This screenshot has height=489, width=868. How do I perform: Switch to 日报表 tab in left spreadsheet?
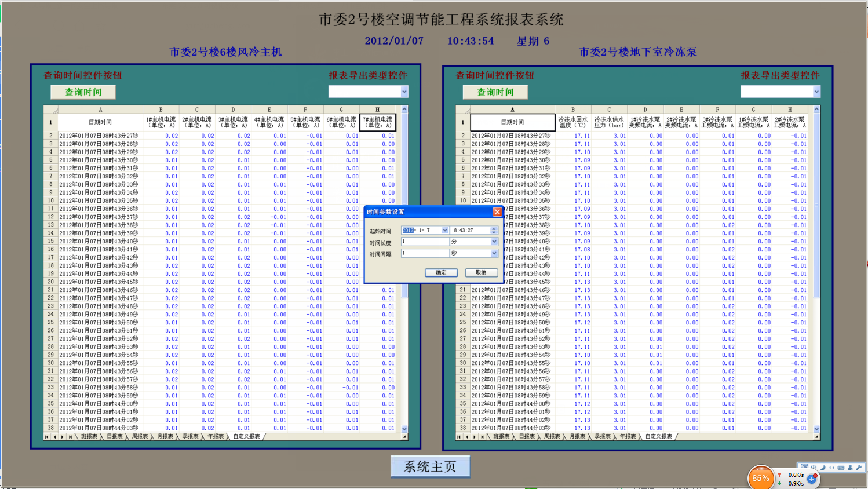[115, 437]
